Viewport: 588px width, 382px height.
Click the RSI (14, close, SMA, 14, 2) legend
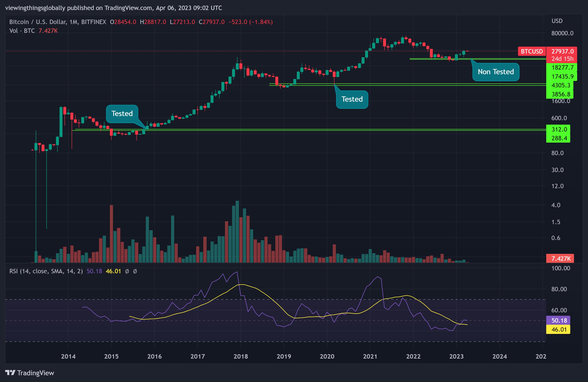(46, 271)
